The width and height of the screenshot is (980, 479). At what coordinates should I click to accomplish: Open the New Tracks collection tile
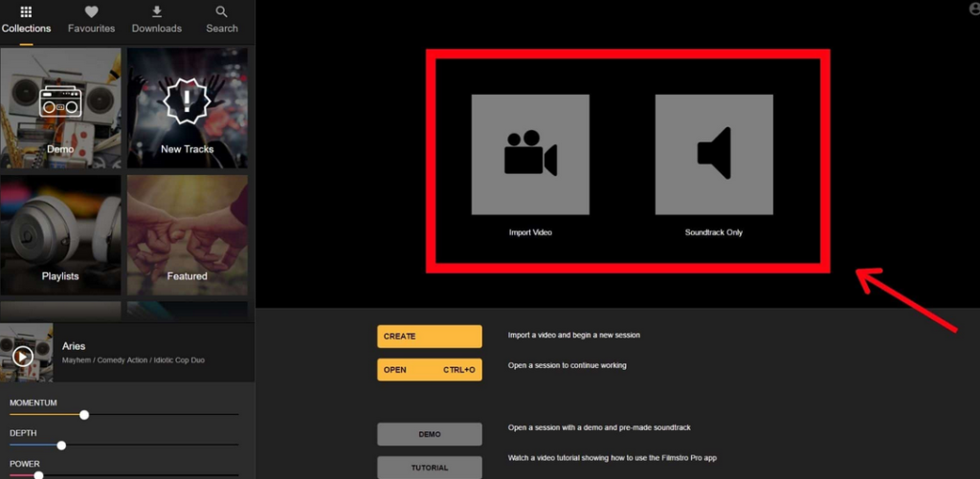[x=188, y=108]
